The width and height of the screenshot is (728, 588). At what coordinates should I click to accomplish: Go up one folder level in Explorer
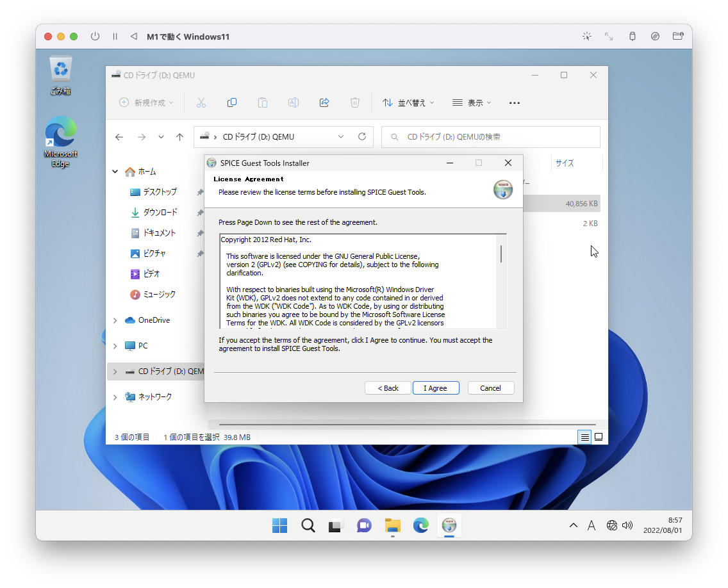coord(179,137)
